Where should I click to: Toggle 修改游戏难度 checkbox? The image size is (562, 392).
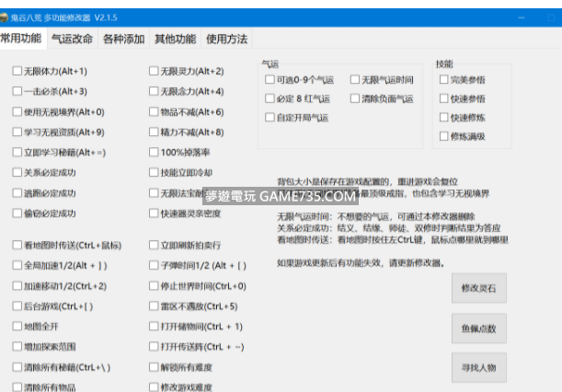click(154, 387)
